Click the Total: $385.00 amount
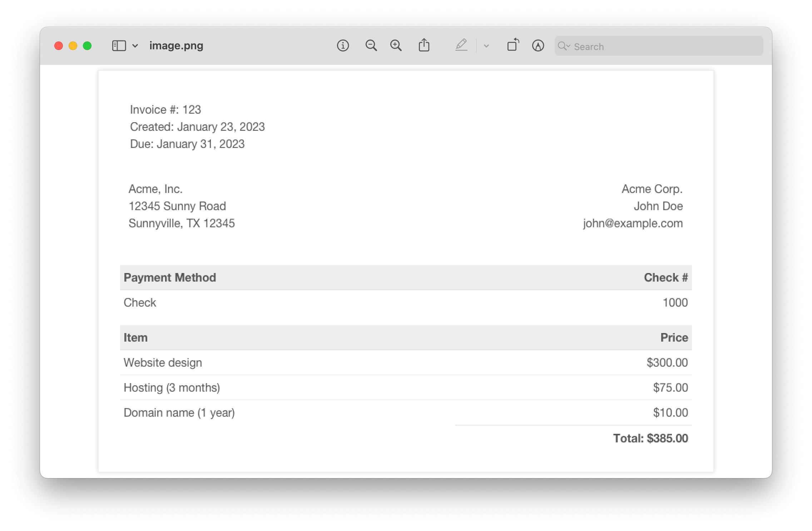The image size is (812, 531). pyautogui.click(x=650, y=438)
